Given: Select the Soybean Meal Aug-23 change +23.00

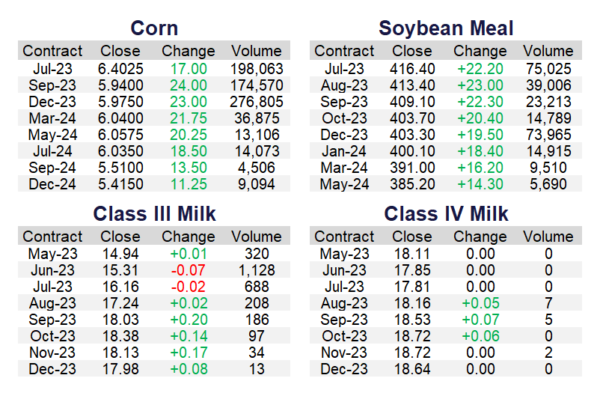Looking at the screenshot, I should pyautogui.click(x=480, y=85).
